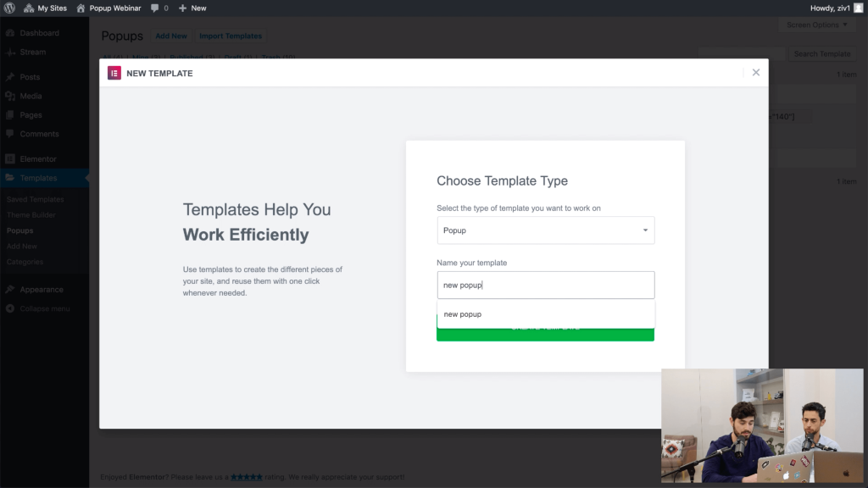Click the Elementor logo in modal header
Image resolution: width=868 pixels, height=488 pixels.
click(114, 73)
